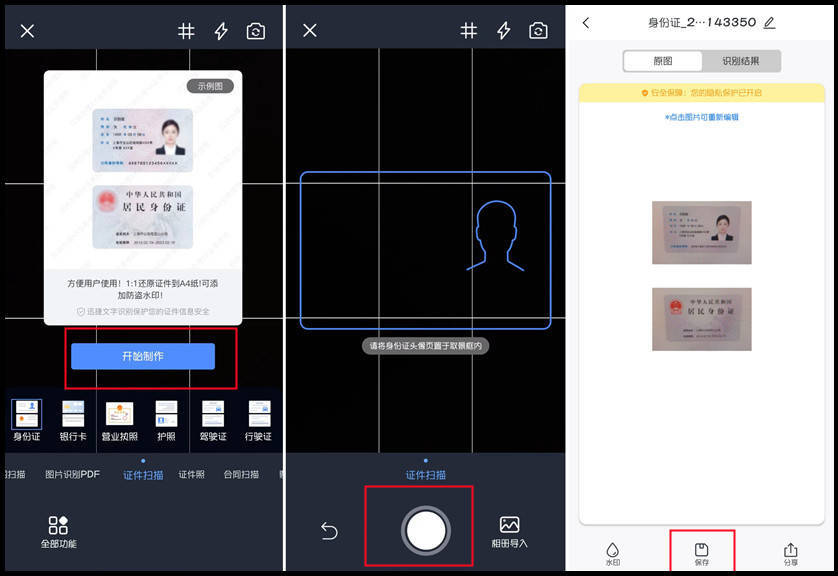Add a watermark via the 水印 icon
Image resolution: width=838 pixels, height=576 pixels.
[x=613, y=553]
